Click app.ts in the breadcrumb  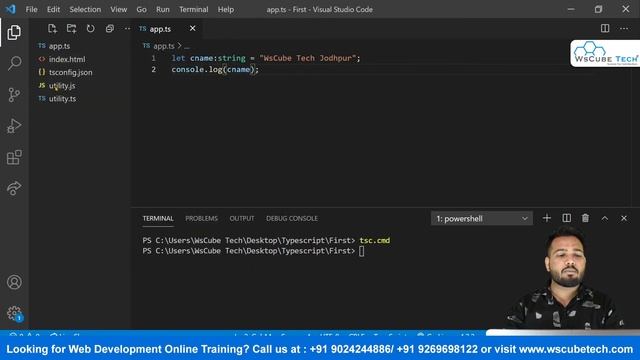point(164,46)
